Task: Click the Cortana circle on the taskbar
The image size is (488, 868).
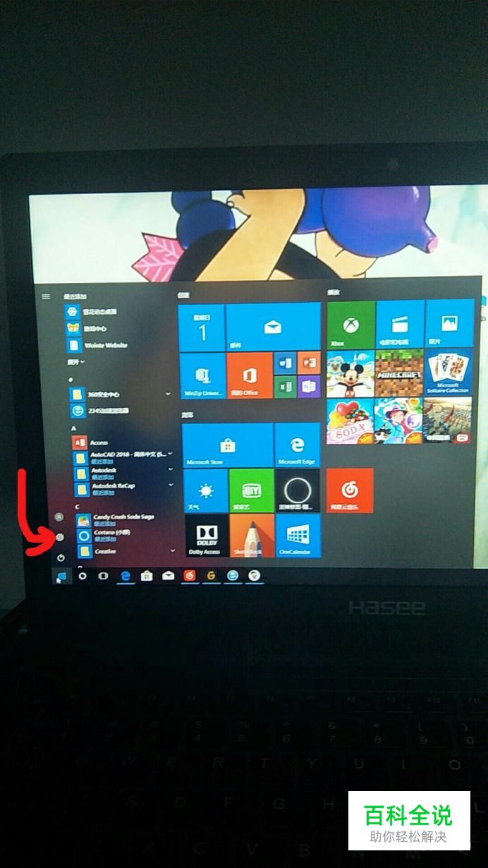Action: tap(83, 576)
